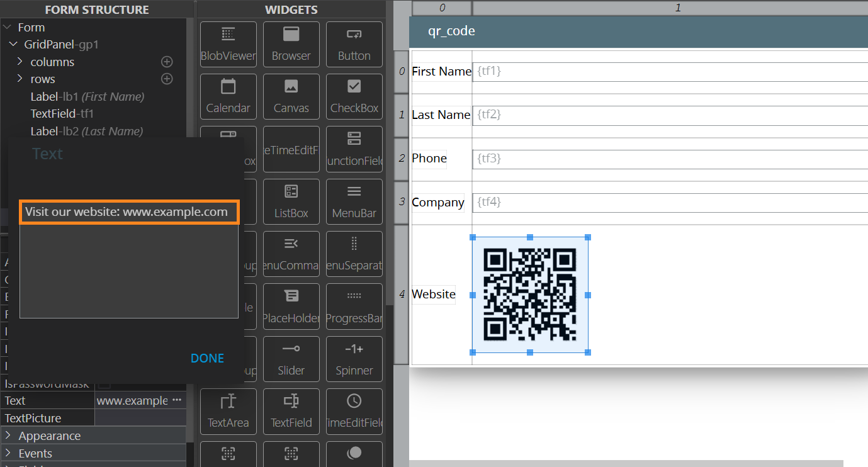Select TextField-tf1 in form structure
This screenshot has width=868, height=467.
[62, 114]
